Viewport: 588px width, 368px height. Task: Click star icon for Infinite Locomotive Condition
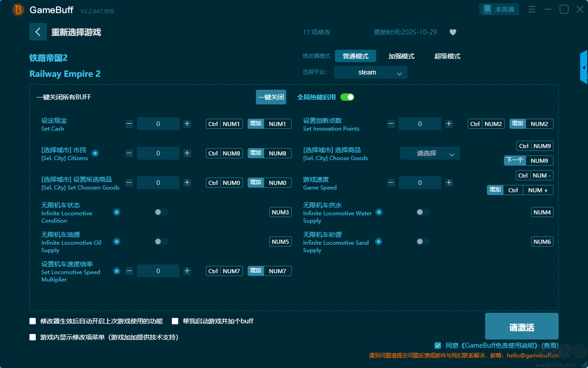tap(117, 212)
